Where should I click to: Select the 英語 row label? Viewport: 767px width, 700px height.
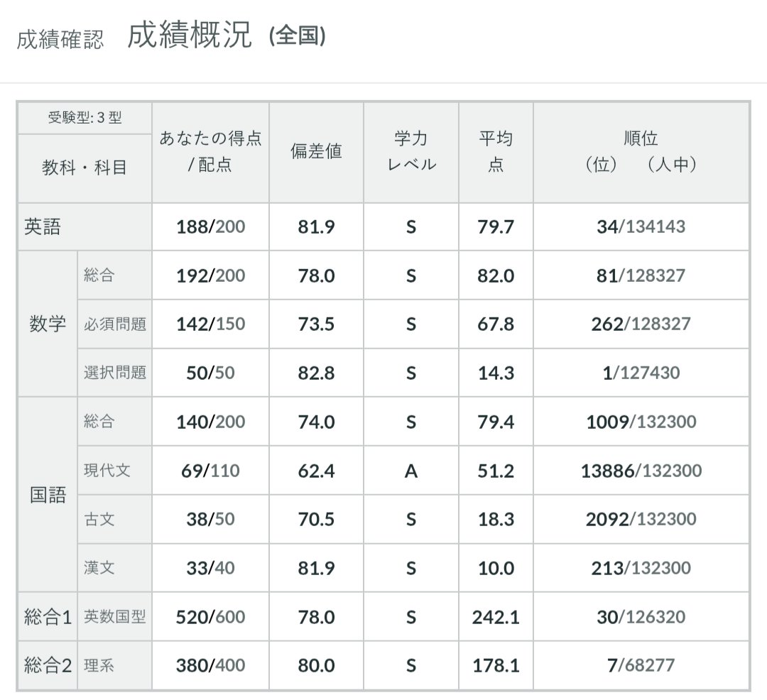point(43,226)
